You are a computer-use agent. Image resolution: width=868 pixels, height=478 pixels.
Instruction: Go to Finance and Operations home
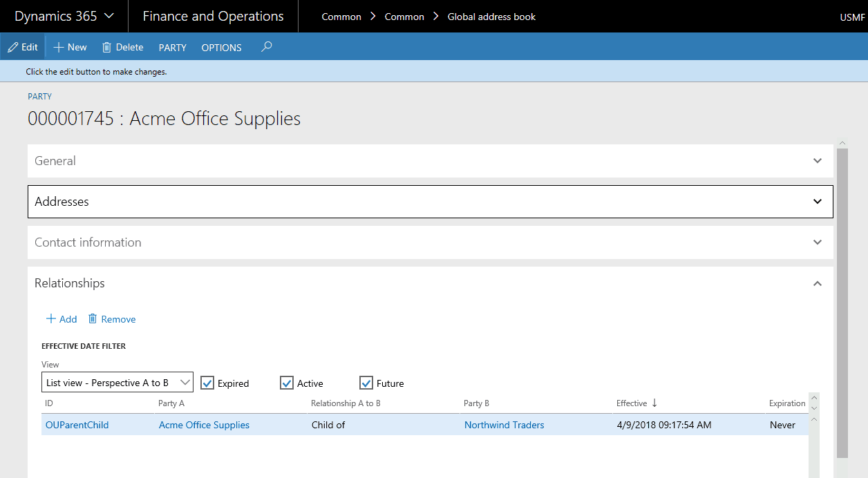(x=213, y=16)
